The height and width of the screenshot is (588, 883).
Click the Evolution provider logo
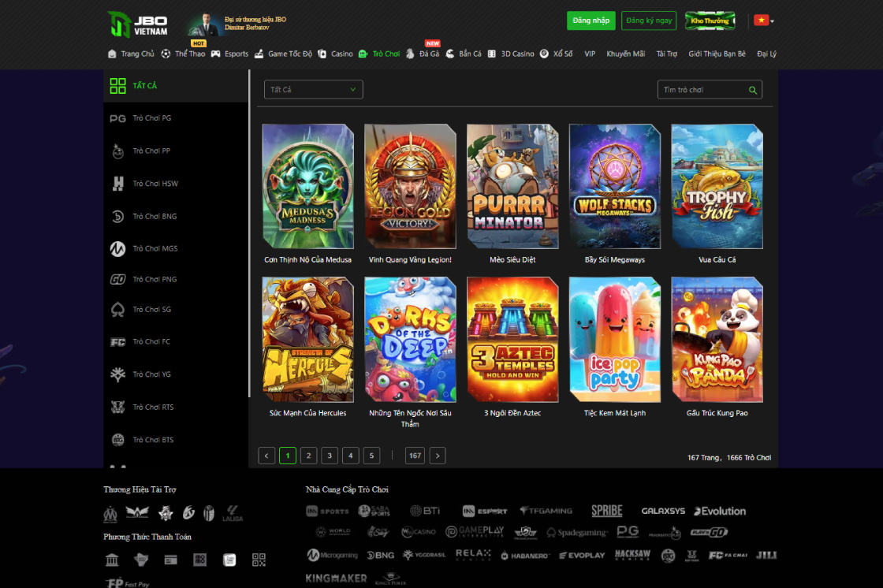[x=720, y=511]
